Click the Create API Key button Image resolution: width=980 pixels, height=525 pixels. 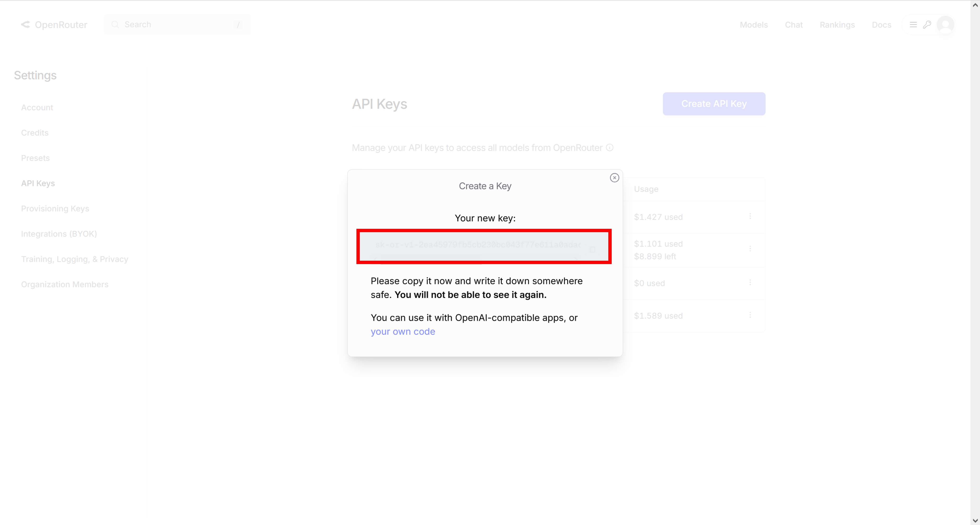[x=714, y=104]
